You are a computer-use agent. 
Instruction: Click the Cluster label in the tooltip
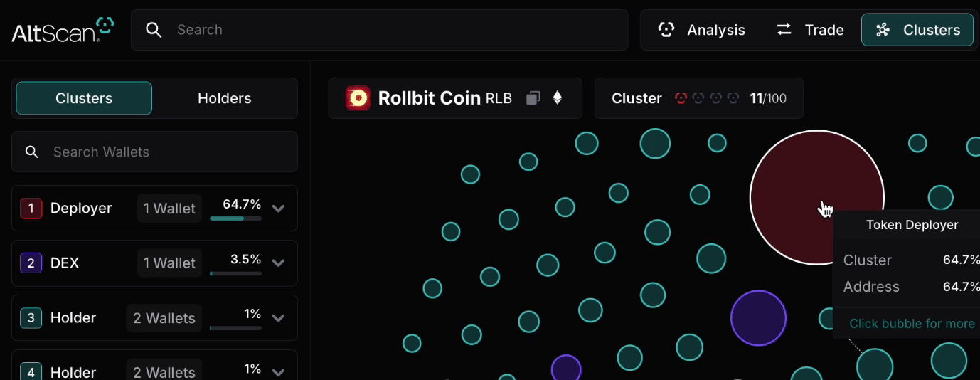coord(868,260)
